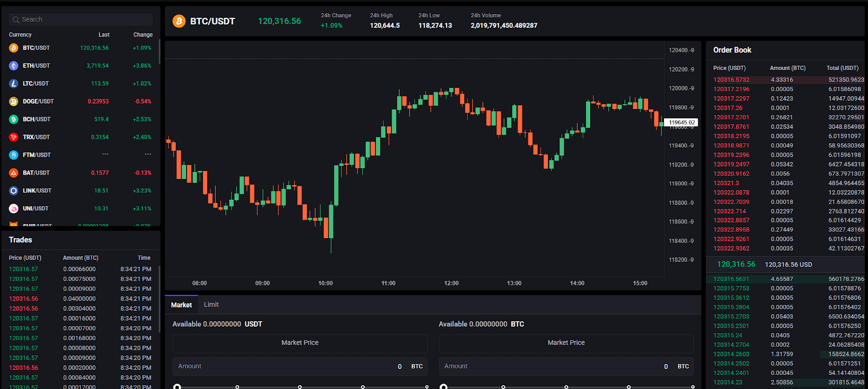Select the TRX coin icon
The height and width of the screenshot is (389, 868).
tap(14, 137)
